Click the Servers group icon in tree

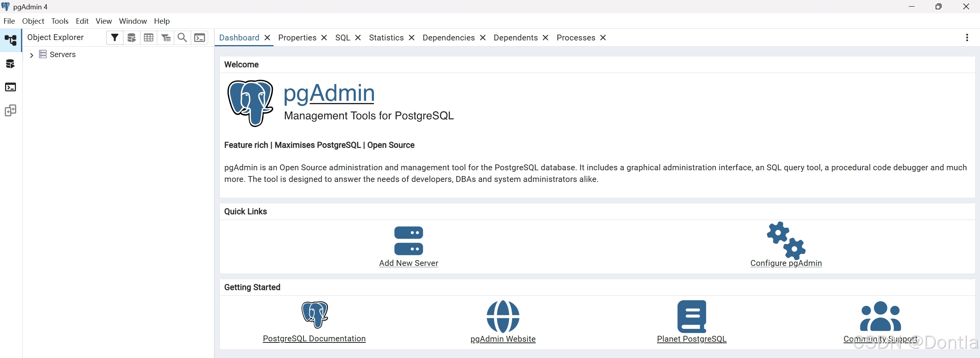click(43, 54)
